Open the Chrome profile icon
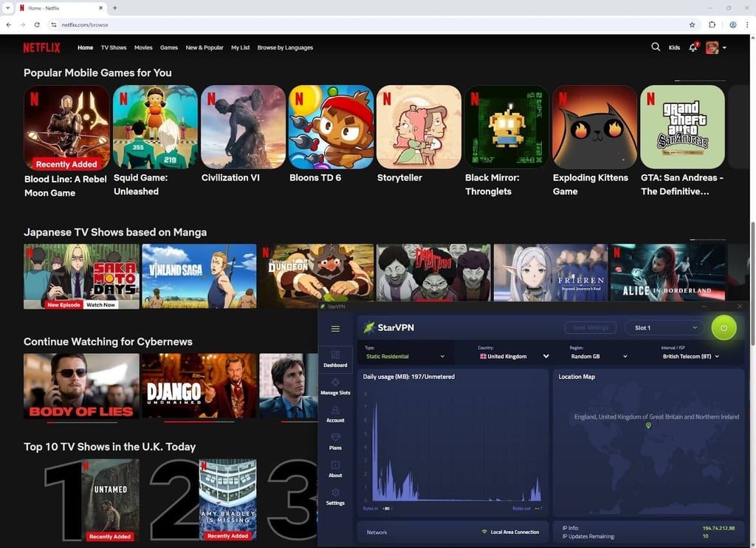 733,24
